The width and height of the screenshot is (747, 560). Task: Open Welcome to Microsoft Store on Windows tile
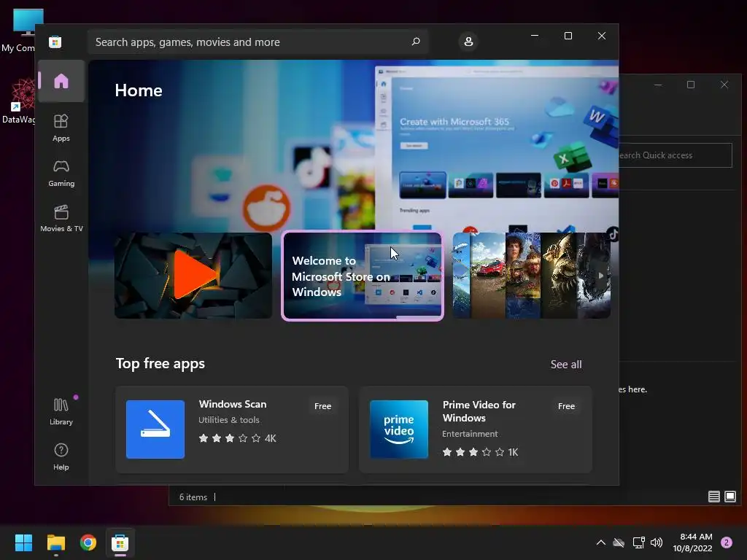pyautogui.click(x=363, y=276)
